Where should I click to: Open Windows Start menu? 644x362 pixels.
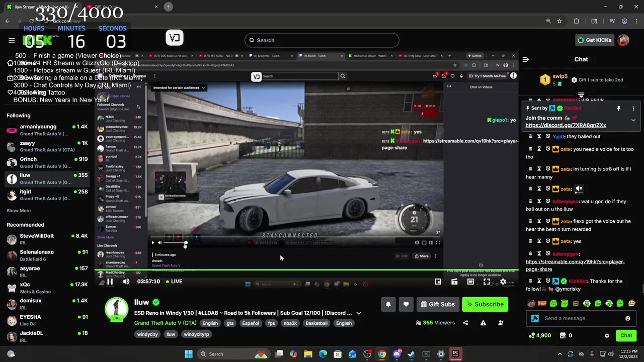coord(189,354)
